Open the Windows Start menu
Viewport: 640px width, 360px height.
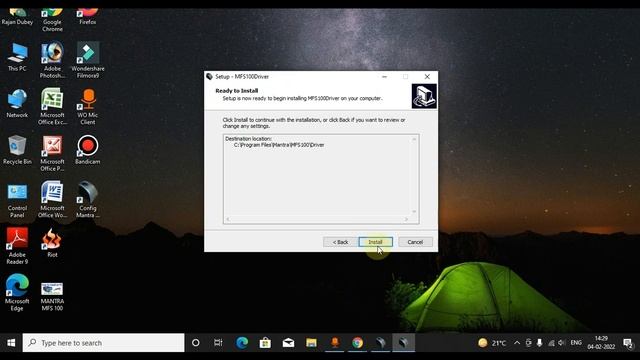pos(11,343)
